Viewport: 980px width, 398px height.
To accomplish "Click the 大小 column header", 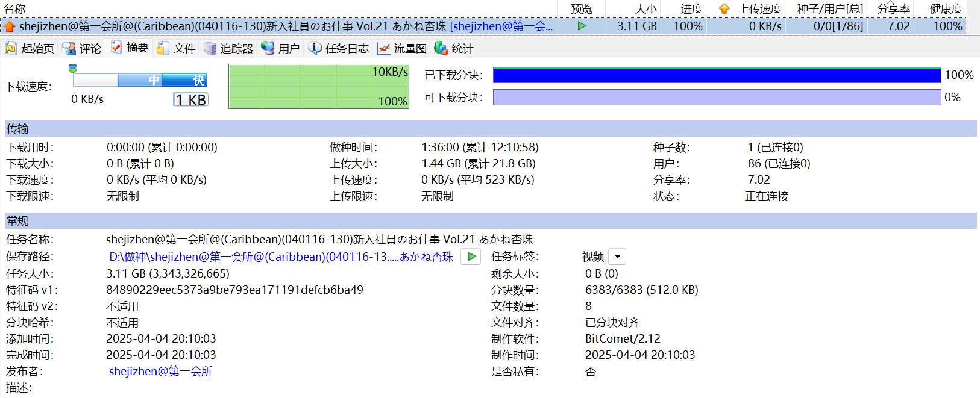I will (x=645, y=8).
